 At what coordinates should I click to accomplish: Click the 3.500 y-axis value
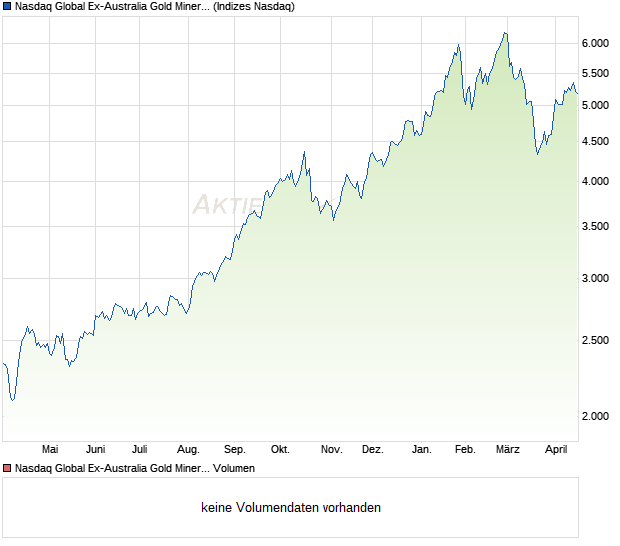[595, 226]
